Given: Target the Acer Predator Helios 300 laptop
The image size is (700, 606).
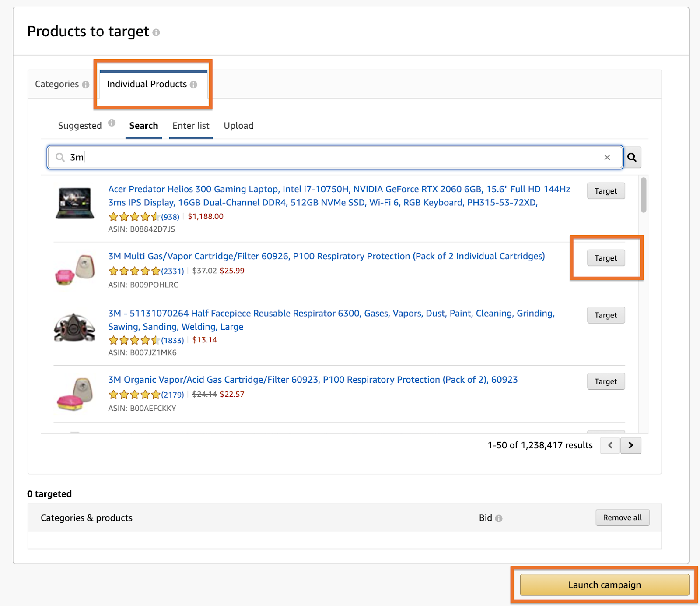Looking at the screenshot, I should (606, 191).
